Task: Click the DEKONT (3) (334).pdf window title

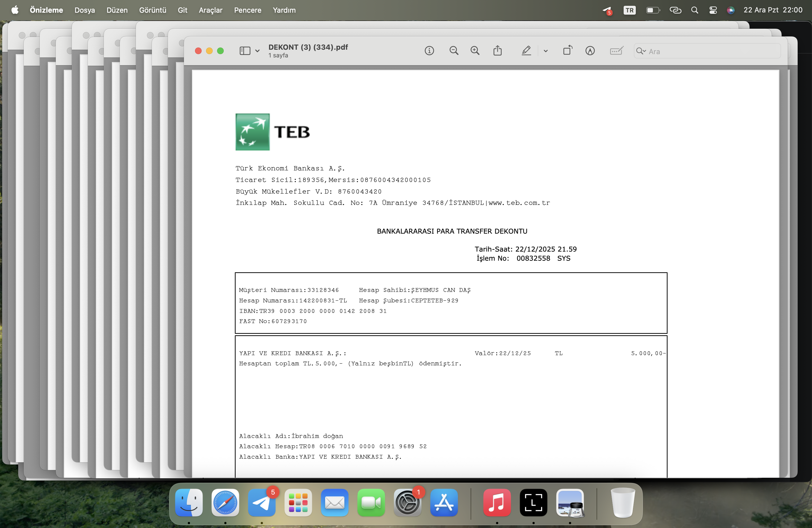Action: pyautogui.click(x=308, y=47)
